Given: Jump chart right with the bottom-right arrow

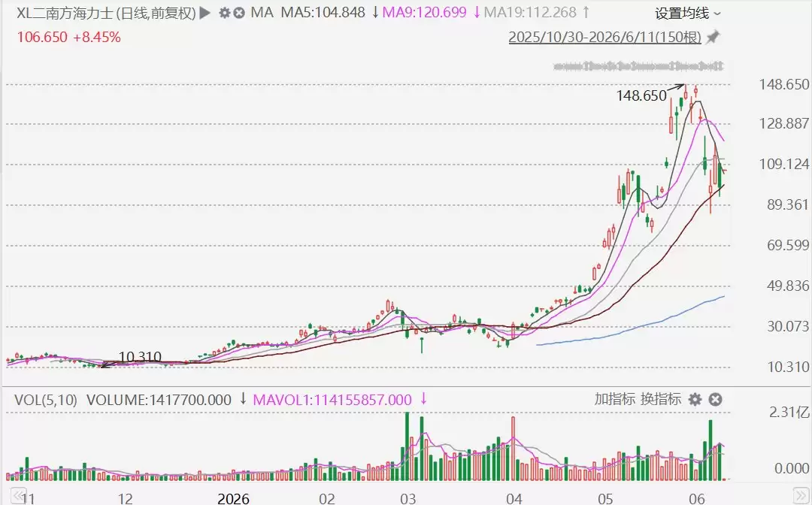Looking at the screenshot, I should coord(801,494).
